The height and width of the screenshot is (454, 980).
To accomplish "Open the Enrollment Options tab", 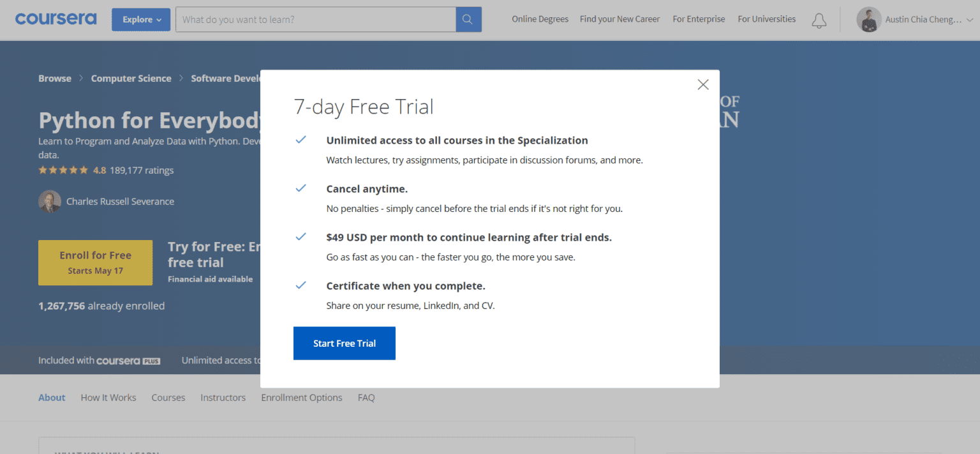I will [x=301, y=398].
